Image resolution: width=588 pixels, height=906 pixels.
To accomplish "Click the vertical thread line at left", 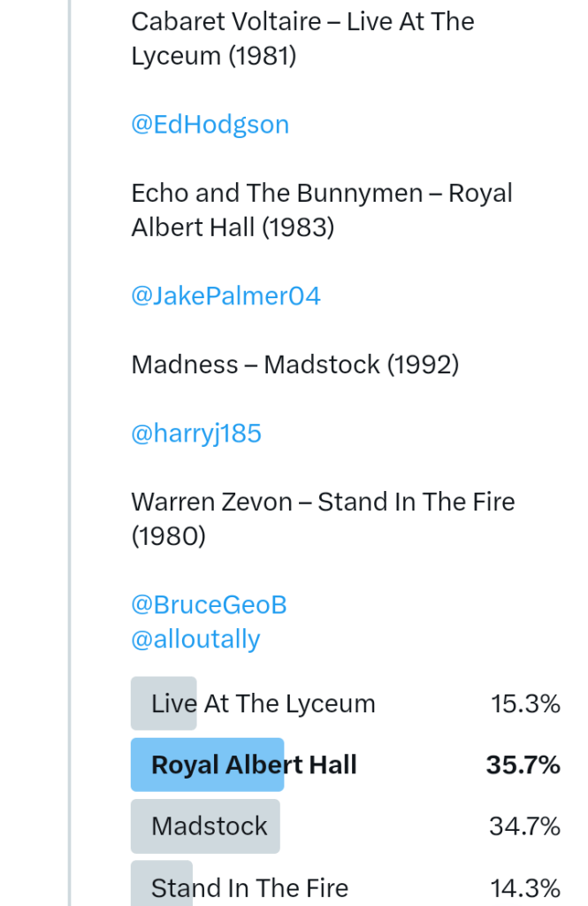I will [x=69, y=442].
